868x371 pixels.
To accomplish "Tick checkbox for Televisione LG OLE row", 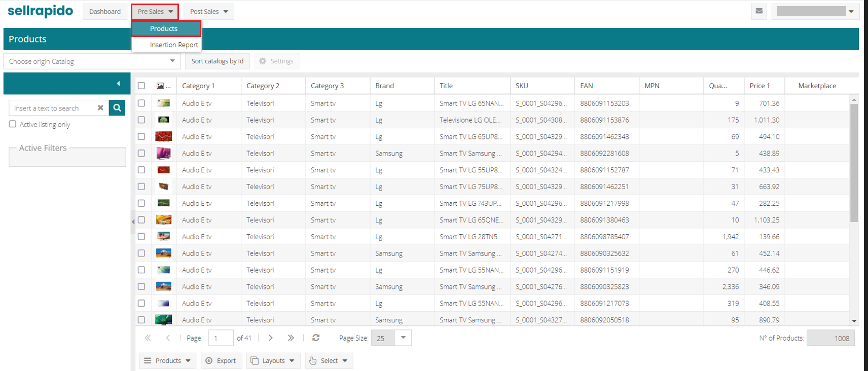I will click(141, 120).
